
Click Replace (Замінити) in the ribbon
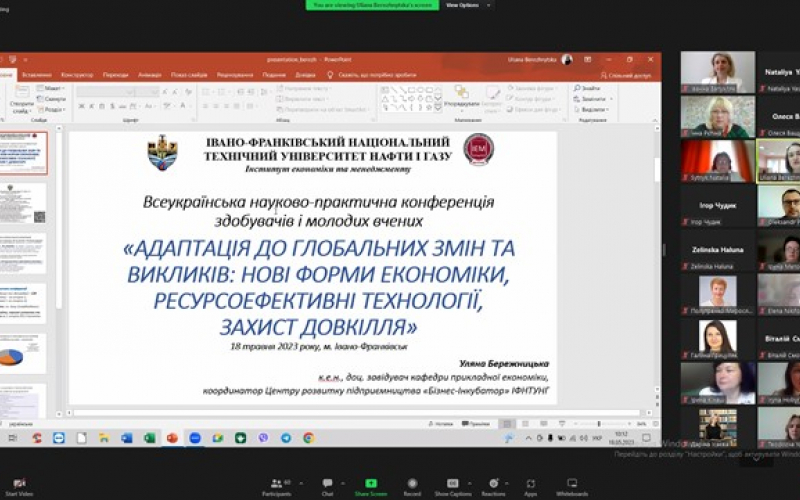pyautogui.click(x=592, y=99)
